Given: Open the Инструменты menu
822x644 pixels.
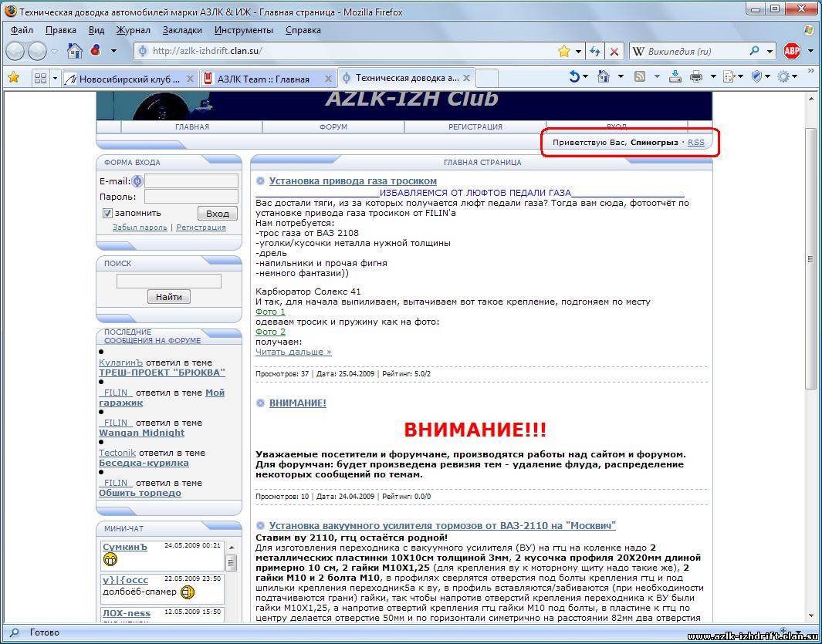Looking at the screenshot, I should tap(244, 30).
